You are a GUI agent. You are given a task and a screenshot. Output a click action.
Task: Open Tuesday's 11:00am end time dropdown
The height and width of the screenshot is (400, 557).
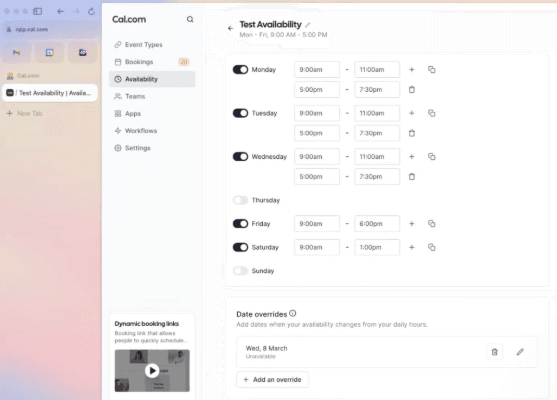[377, 113]
